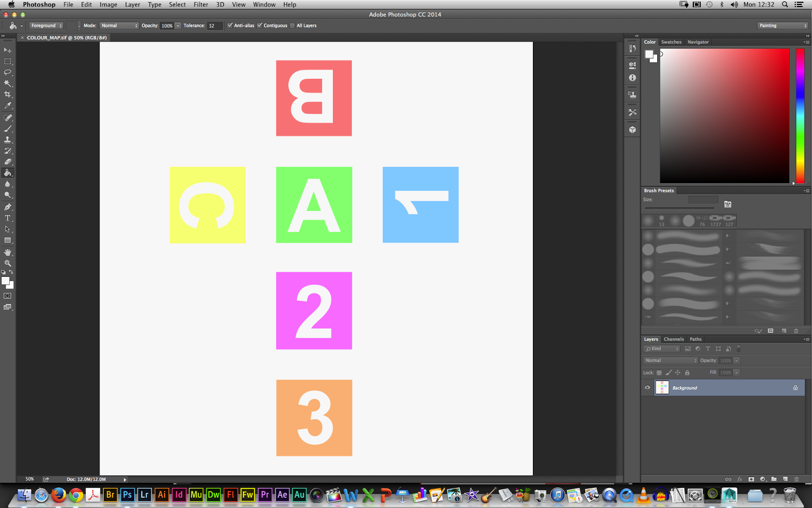Screen dimensions: 812x508
Task: Pick a color in the color field
Action: point(724,116)
